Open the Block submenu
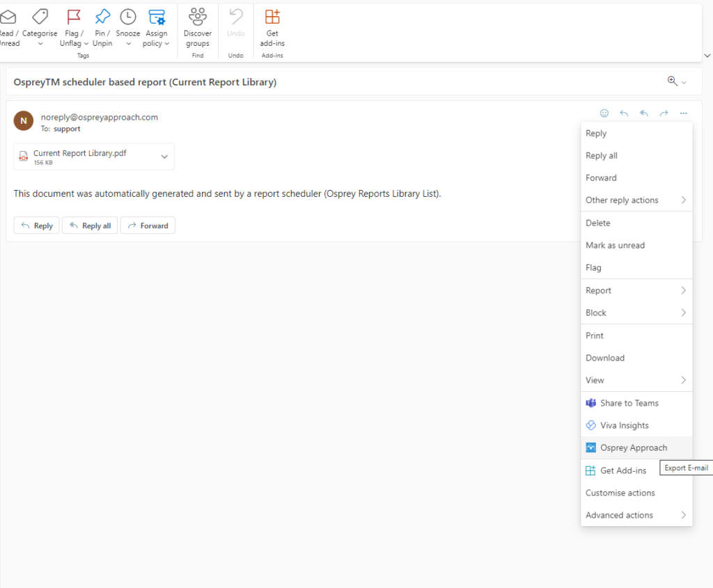 tap(636, 312)
